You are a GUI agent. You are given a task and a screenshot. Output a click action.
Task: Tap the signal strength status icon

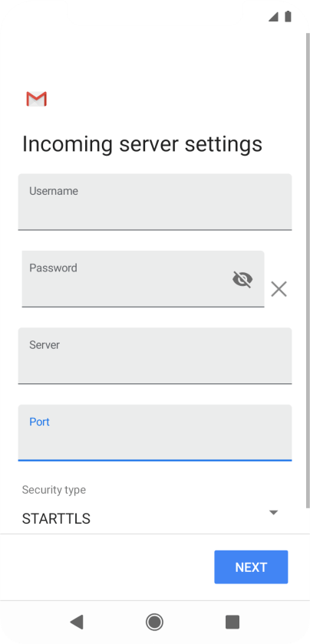tap(273, 17)
